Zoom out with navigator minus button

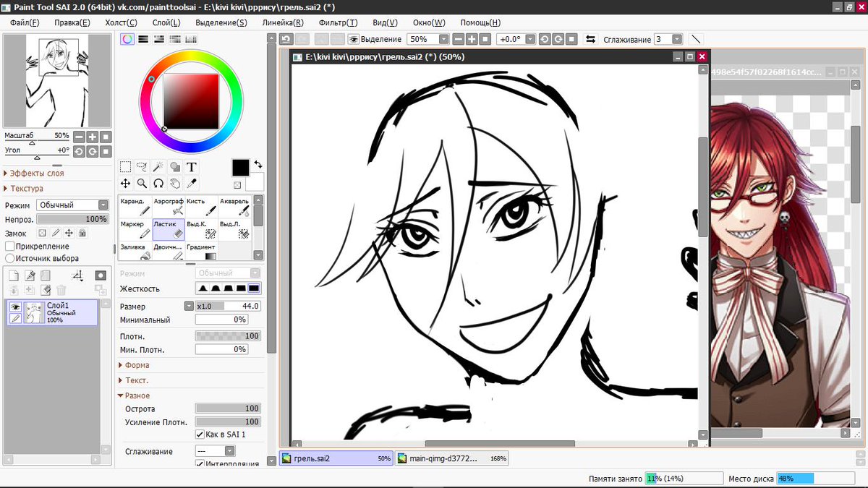[x=79, y=137]
